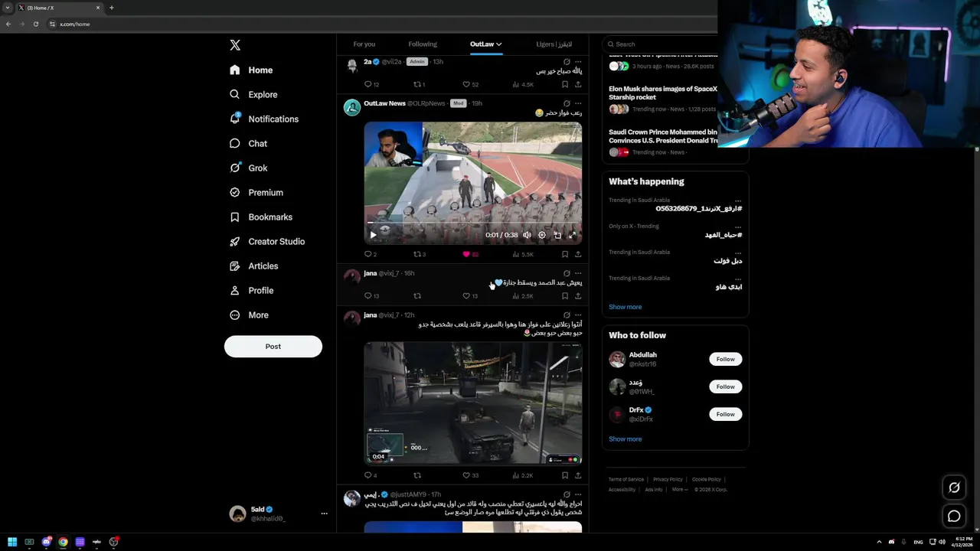Click the Post button
The height and width of the screenshot is (551, 980).
coord(273,346)
